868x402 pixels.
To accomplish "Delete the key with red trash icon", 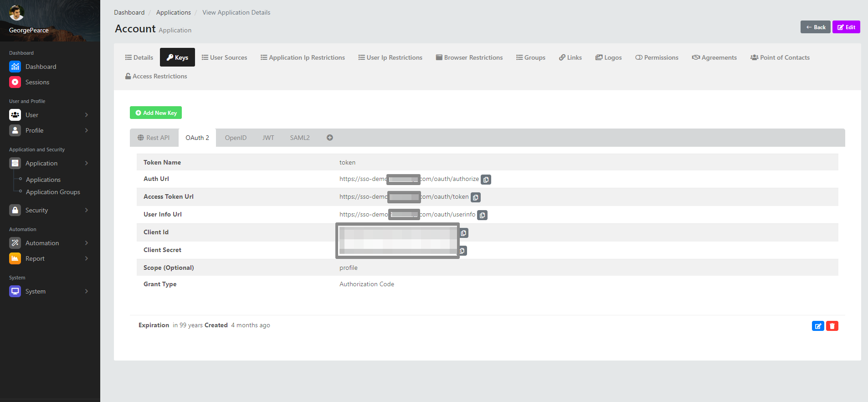I will click(x=832, y=326).
